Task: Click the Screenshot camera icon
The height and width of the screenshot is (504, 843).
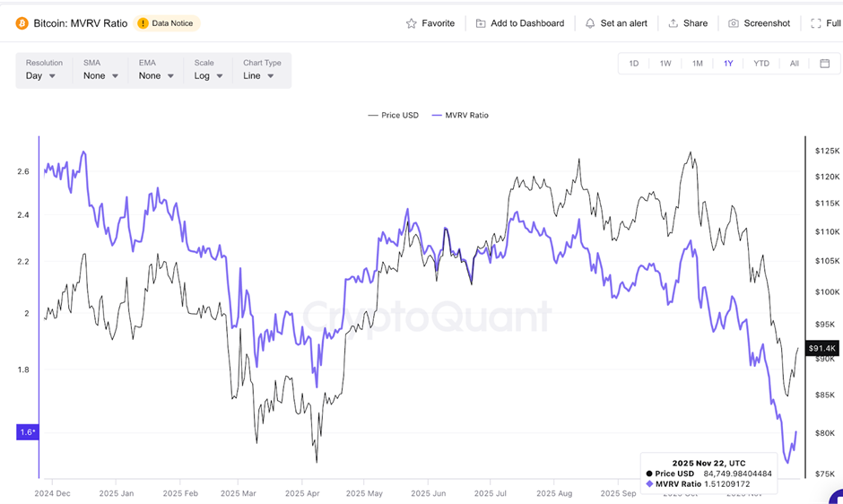Action: [734, 23]
